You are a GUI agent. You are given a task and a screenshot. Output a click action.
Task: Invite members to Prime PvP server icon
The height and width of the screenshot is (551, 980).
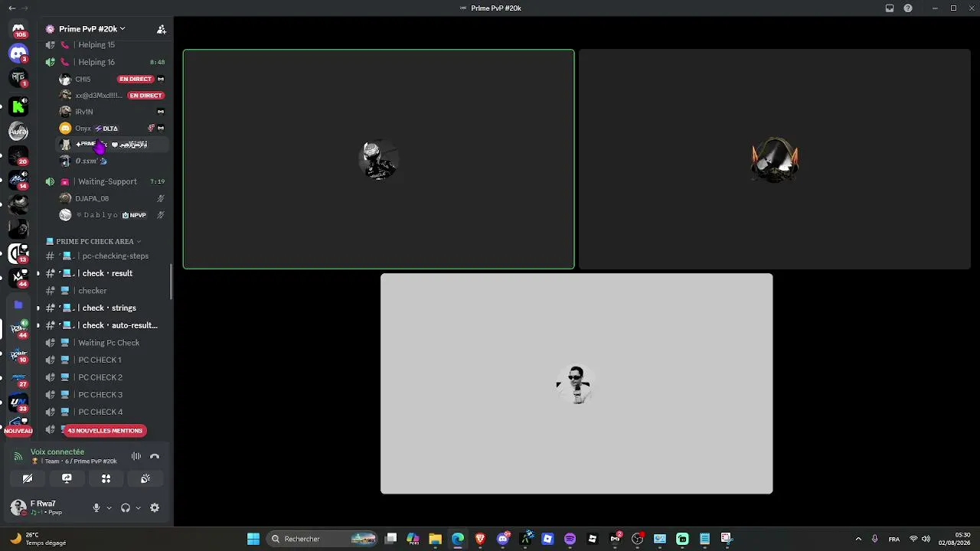pos(161,29)
